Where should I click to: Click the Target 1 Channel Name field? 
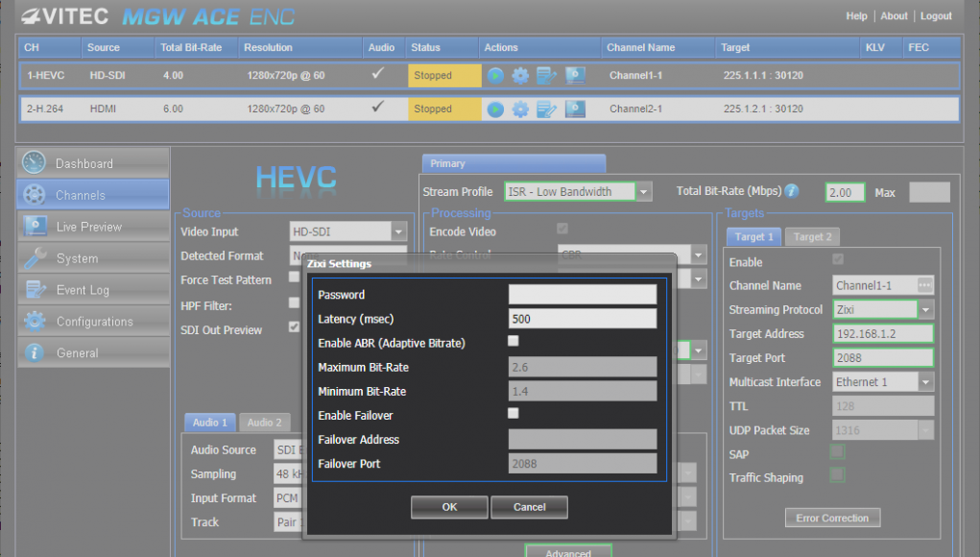[875, 285]
